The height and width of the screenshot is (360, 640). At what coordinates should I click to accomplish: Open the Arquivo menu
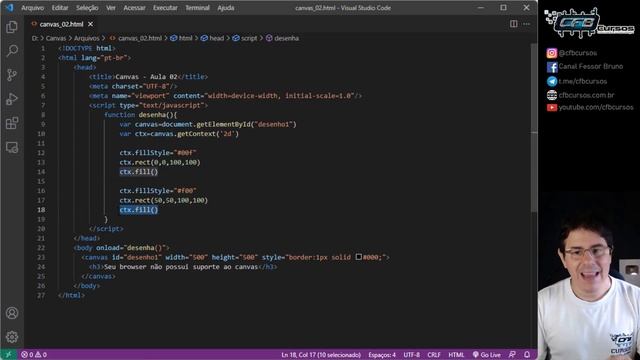(x=32, y=8)
